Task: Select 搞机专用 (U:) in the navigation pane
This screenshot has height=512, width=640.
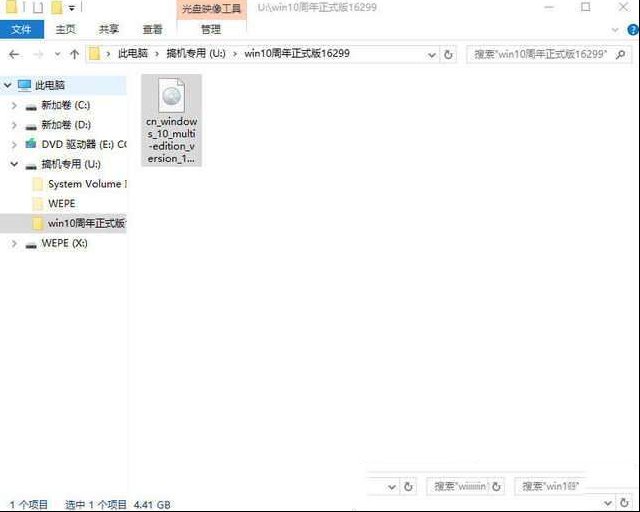Action: pos(71,164)
